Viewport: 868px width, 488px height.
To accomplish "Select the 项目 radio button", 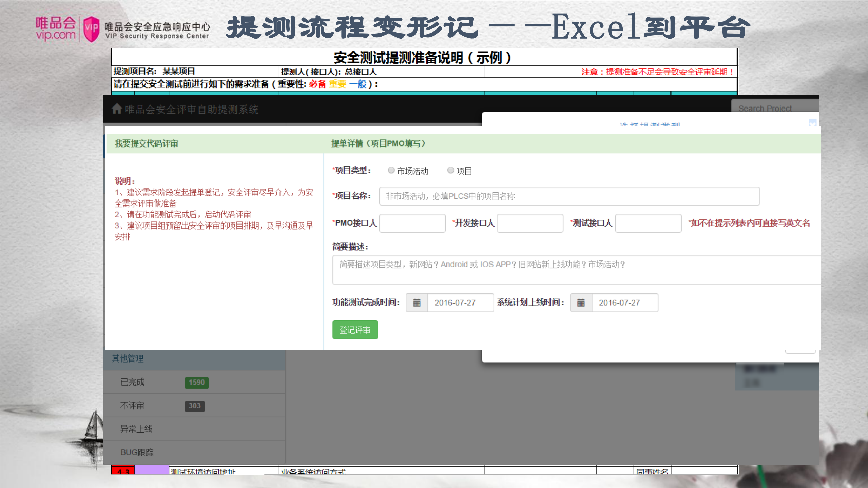I will [450, 170].
